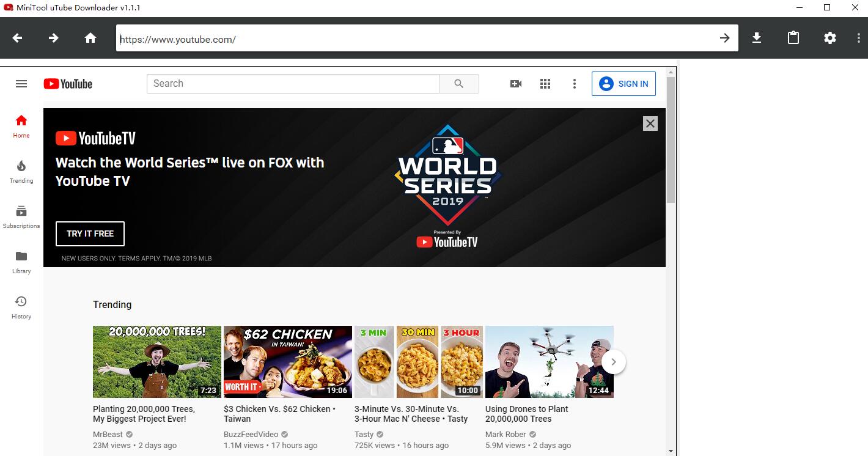Open YouTube settings three-dot menu

575,84
